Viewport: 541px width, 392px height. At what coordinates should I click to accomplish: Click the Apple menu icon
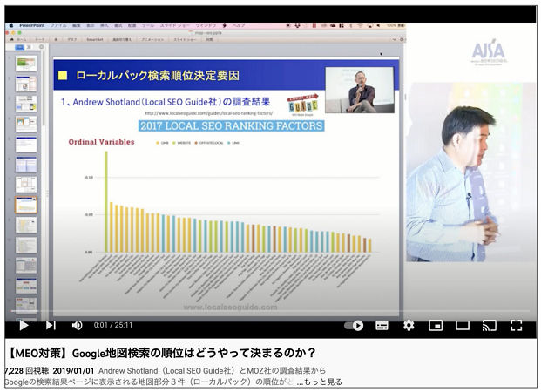click(11, 25)
